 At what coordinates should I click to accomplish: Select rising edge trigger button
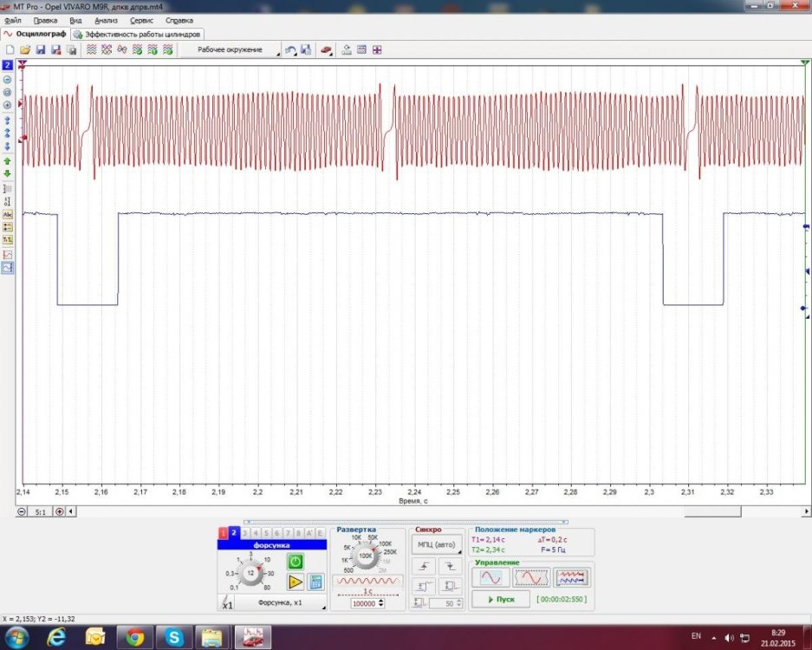pyautogui.click(x=424, y=565)
